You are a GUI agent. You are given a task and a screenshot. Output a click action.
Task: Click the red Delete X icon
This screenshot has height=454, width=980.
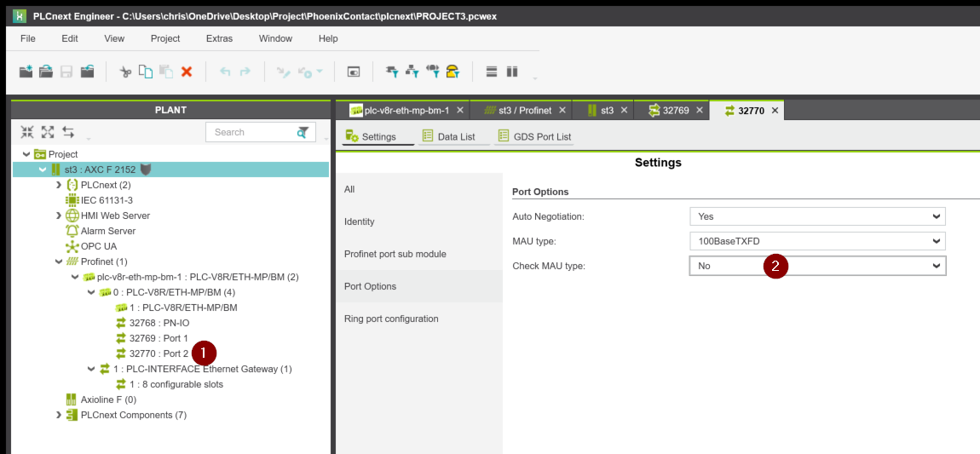[187, 72]
